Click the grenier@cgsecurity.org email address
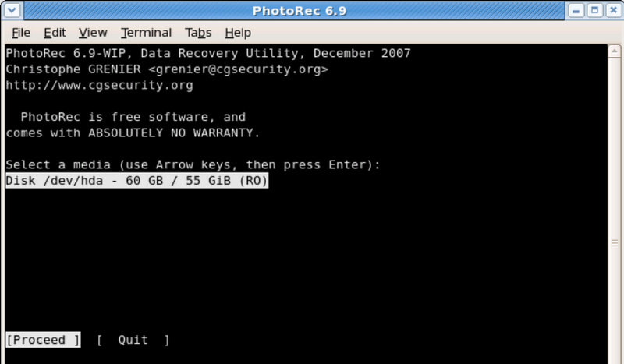Image resolution: width=624 pixels, height=364 pixels. [x=239, y=69]
